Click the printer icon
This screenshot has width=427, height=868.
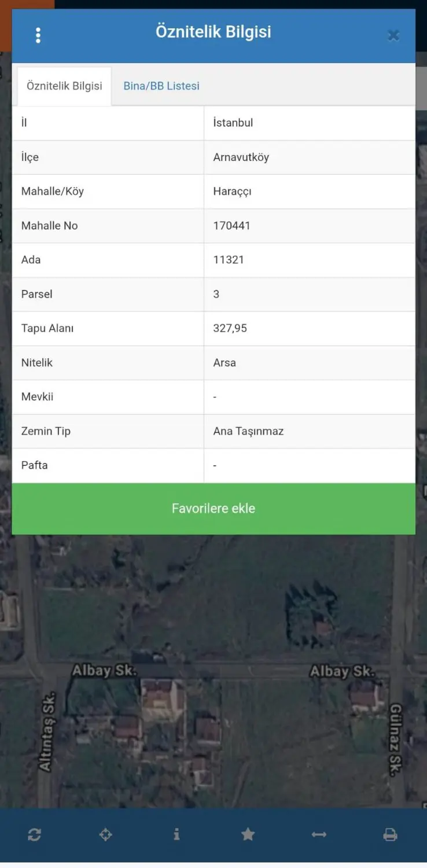[391, 834]
